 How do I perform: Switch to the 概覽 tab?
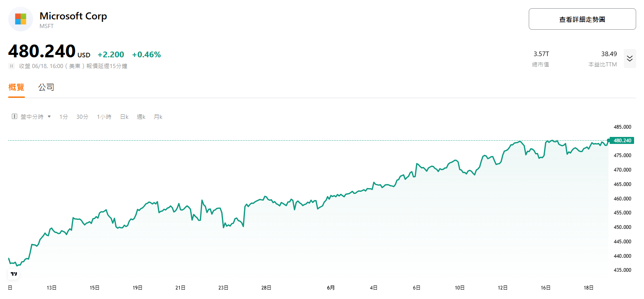[x=16, y=87]
